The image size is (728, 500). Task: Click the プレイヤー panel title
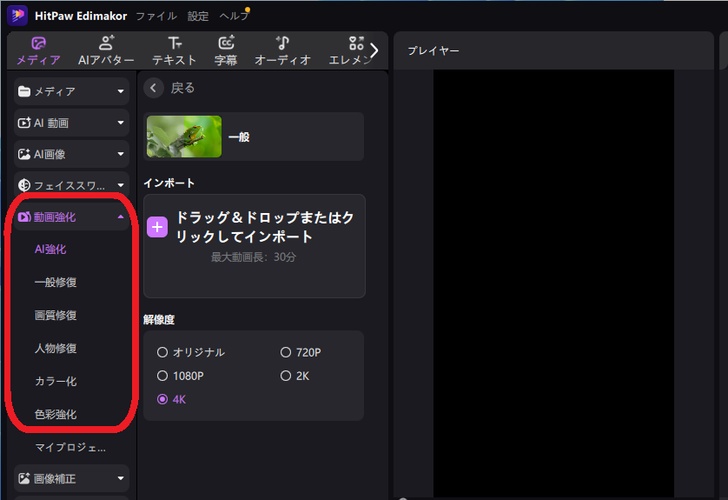(433, 51)
